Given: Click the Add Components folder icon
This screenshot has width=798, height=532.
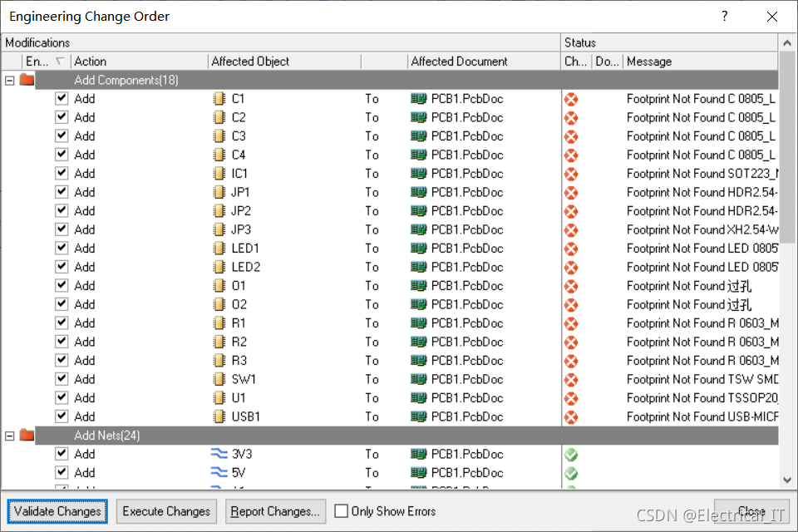Looking at the screenshot, I should [27, 80].
